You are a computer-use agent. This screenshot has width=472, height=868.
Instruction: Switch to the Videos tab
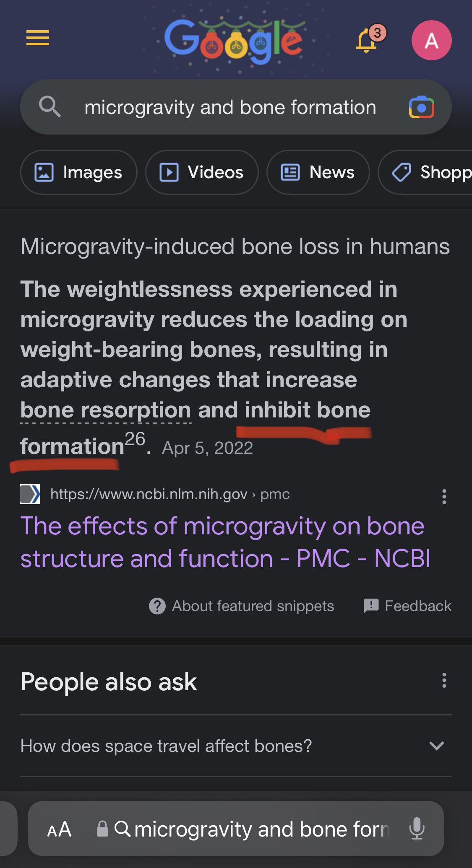pyautogui.click(x=202, y=172)
